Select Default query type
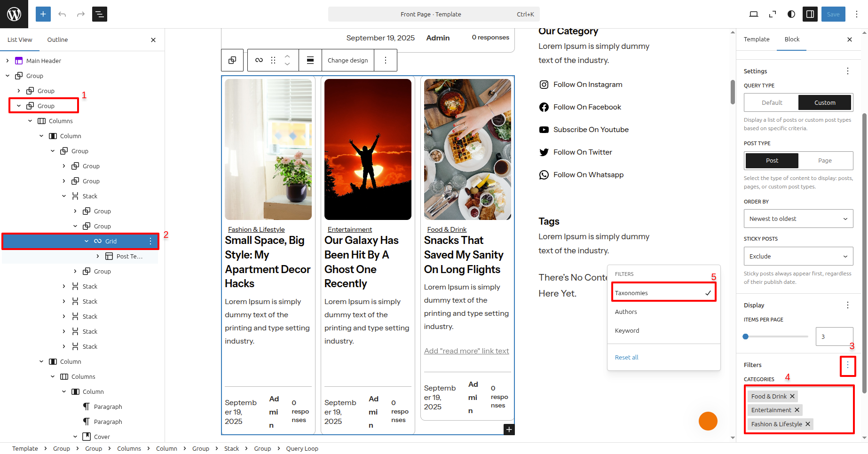The image size is (868, 454). (772, 102)
